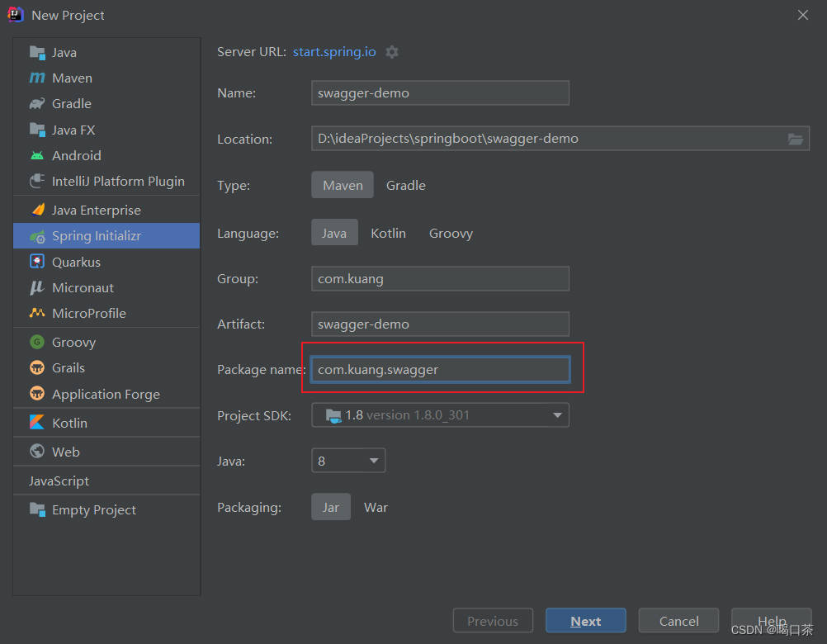This screenshot has height=644, width=827.
Task: Browse for Location with folder icon
Action: (x=796, y=139)
